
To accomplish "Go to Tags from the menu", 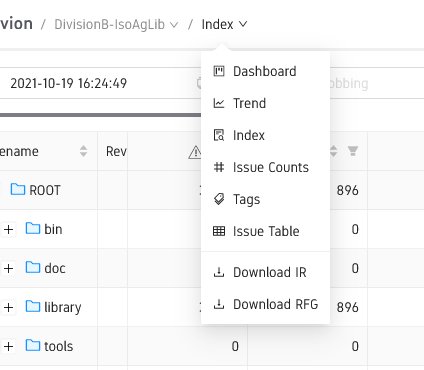I will [265, 199].
